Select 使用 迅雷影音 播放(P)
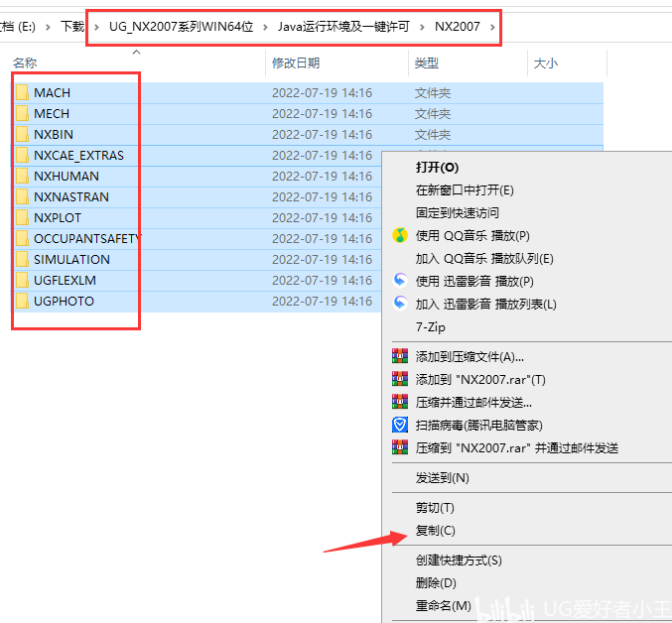Screen dimensions: 672x623 (x=474, y=282)
